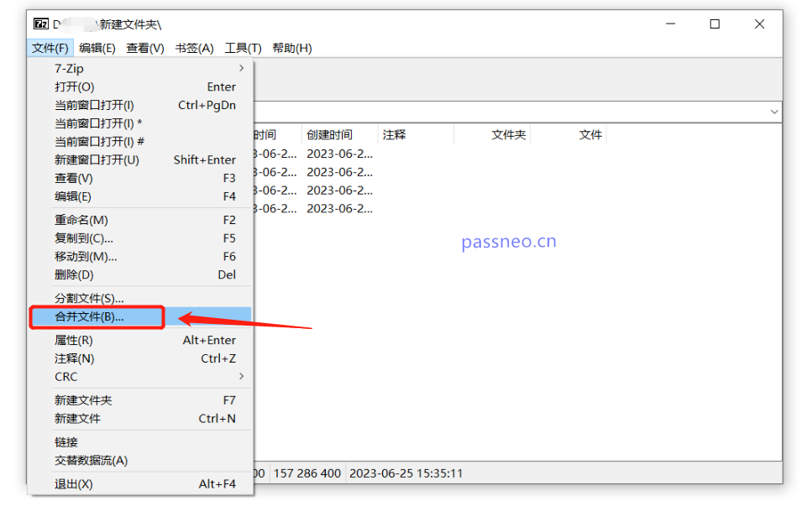This screenshot has width=812, height=517.
Task: Select 当前窗口打开(I) with Ctrl+PgDn shortcut
Action: click(140, 105)
